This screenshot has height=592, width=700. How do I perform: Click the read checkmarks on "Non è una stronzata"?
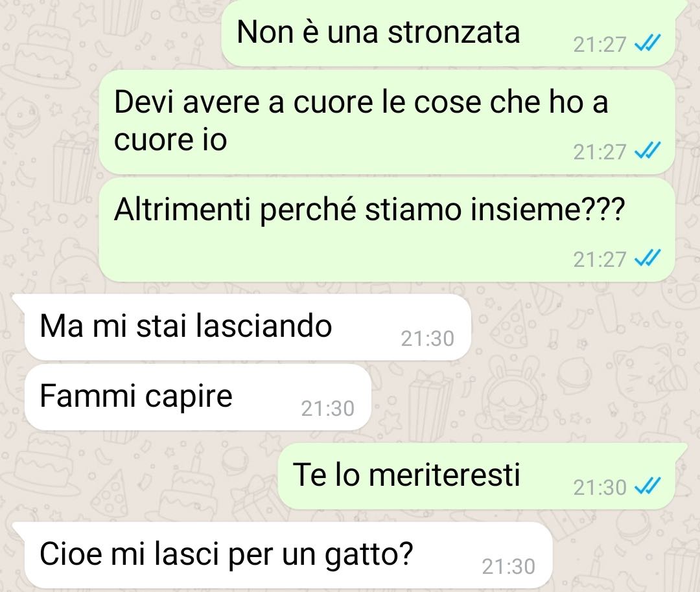coord(647,43)
